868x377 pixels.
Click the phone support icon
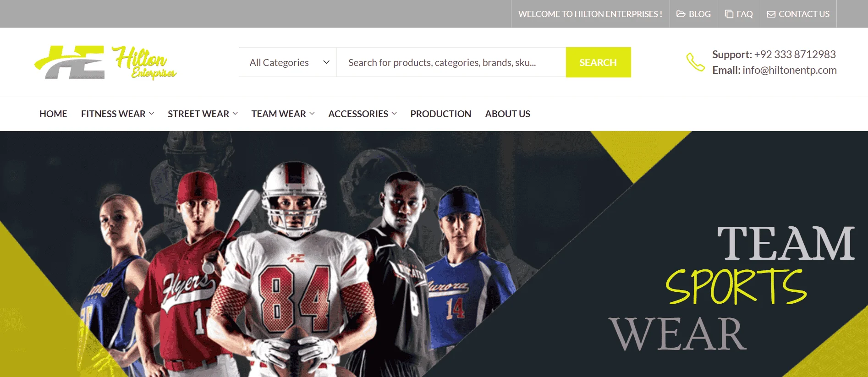[695, 62]
